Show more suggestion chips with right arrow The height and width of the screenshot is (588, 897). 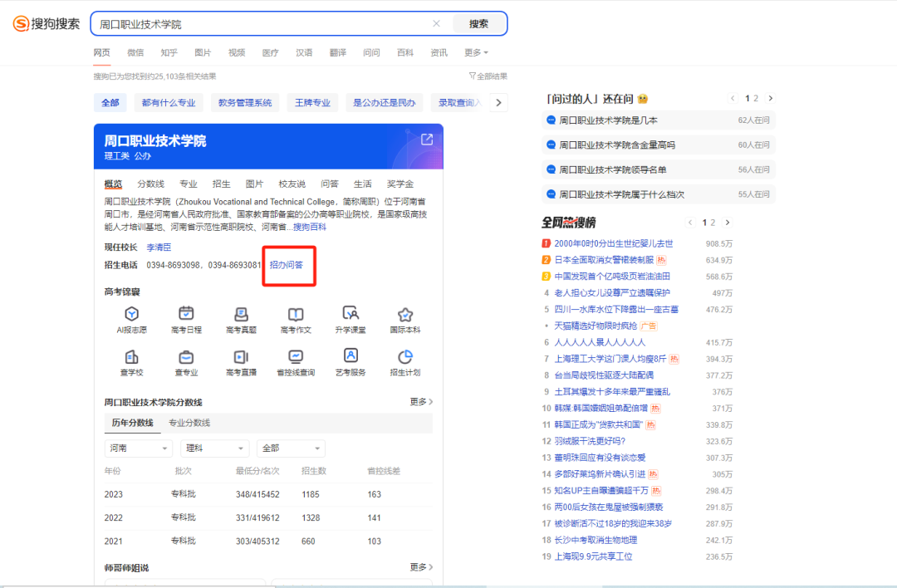click(499, 103)
